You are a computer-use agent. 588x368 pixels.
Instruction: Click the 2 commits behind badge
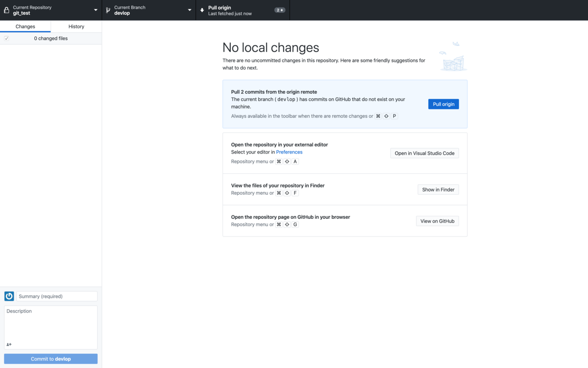tap(280, 10)
